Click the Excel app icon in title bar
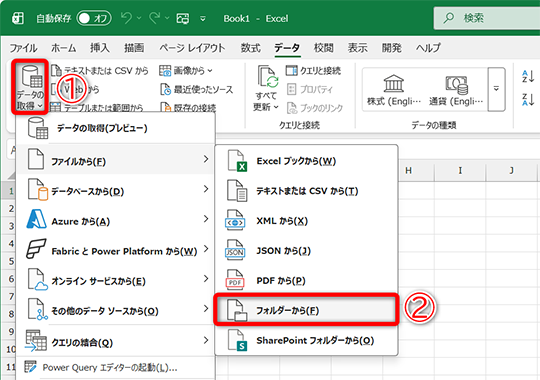The height and width of the screenshot is (380, 540). [x=18, y=18]
